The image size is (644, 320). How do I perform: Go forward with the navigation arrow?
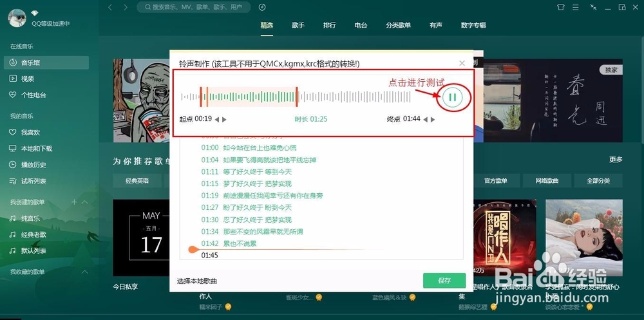pyautogui.click(x=126, y=7)
